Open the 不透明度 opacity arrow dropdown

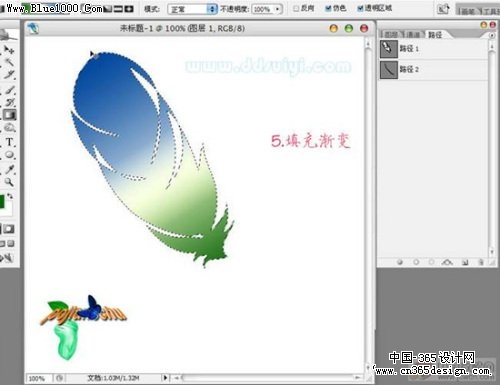(x=278, y=9)
